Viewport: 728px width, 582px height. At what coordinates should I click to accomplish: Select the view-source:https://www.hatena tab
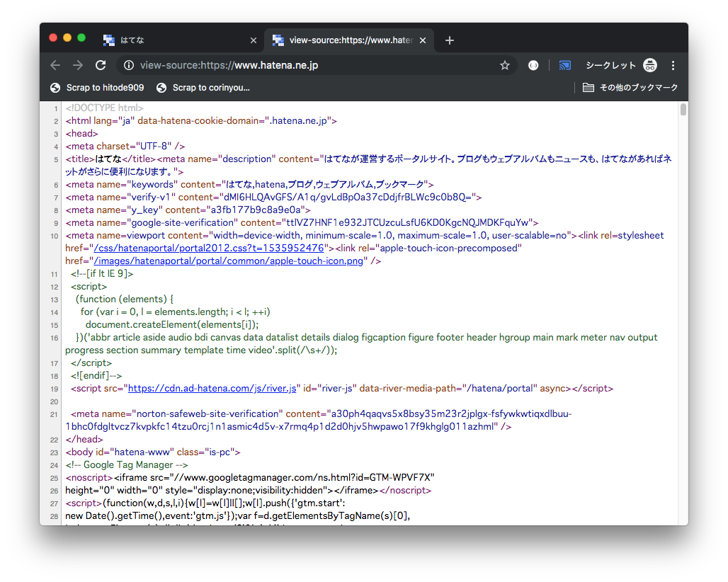tap(349, 40)
